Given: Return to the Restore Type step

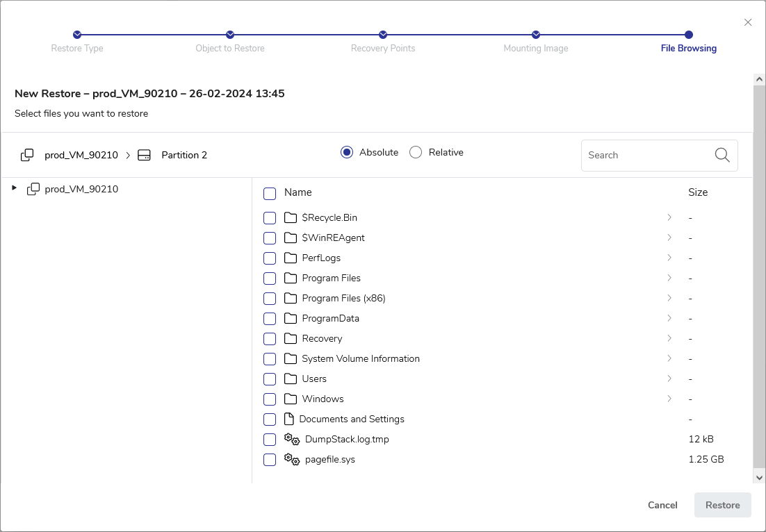Looking at the screenshot, I should [77, 35].
